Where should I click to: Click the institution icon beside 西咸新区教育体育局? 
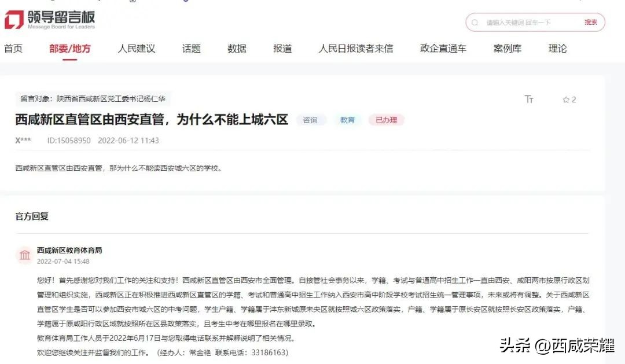pyautogui.click(x=24, y=255)
